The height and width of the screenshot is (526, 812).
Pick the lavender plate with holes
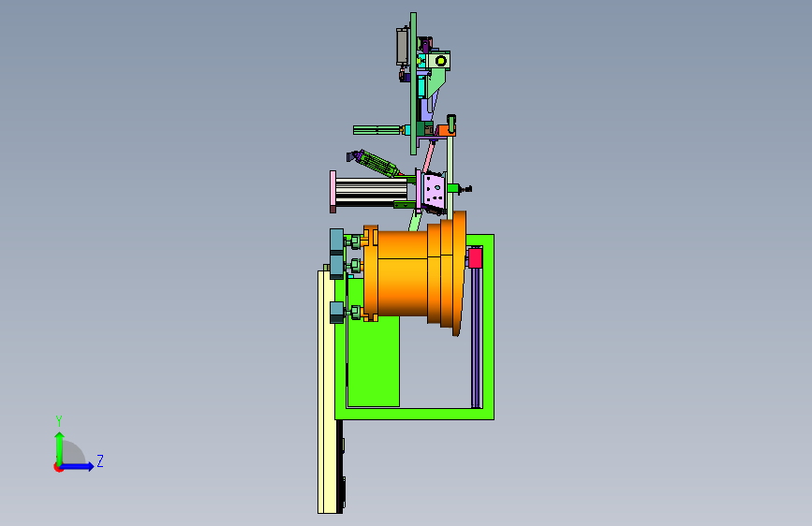pyautogui.click(x=434, y=191)
